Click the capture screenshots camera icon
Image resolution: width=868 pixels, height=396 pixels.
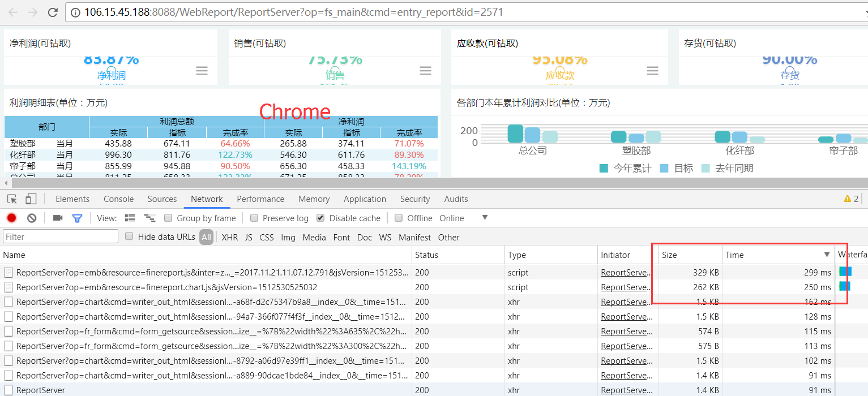pyautogui.click(x=57, y=218)
